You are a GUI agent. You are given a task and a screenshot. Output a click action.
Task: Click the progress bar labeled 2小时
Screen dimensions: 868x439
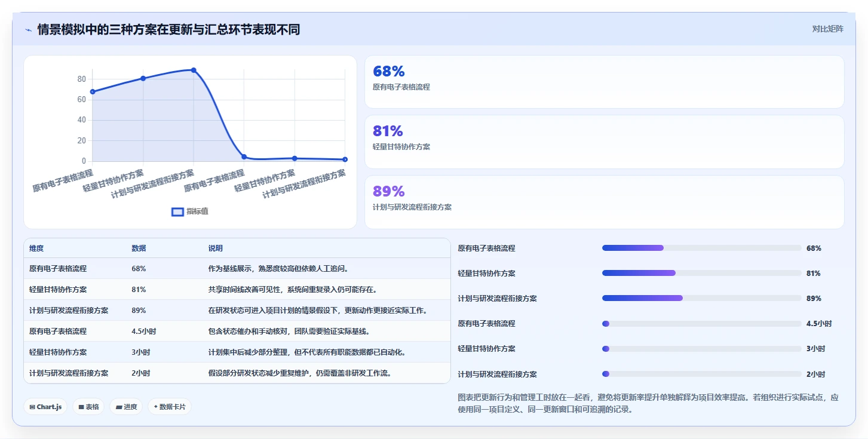click(x=702, y=374)
